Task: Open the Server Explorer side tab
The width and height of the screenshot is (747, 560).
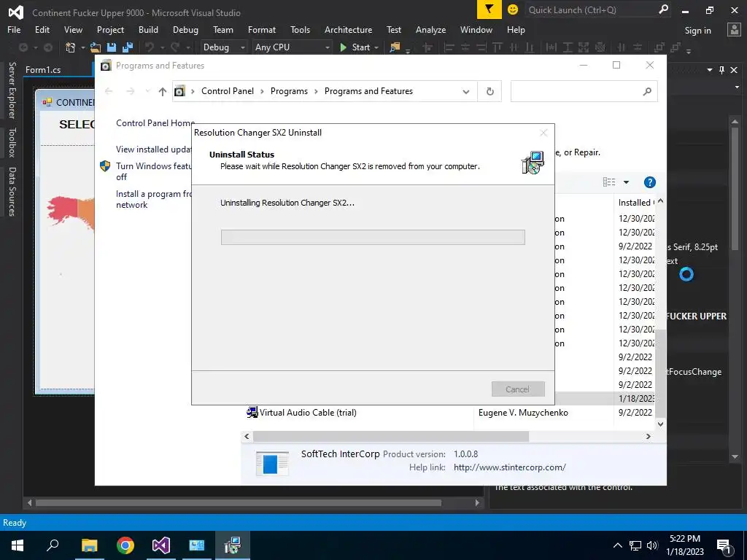Action: tap(12, 90)
